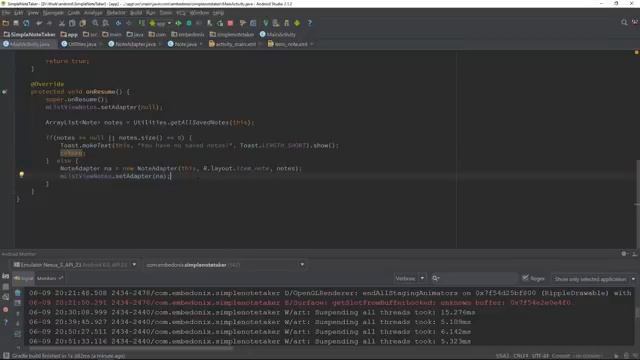Click the Attach debugger toolbar icon

click(209, 23)
